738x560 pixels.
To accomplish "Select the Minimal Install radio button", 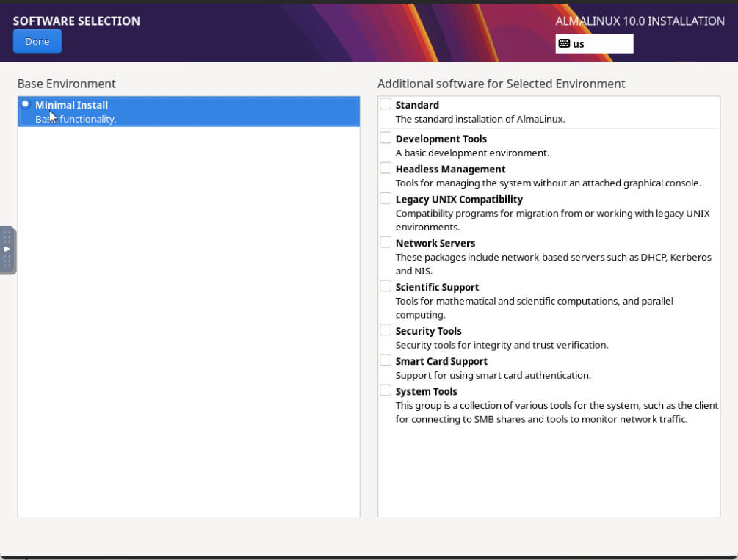I will tap(26, 104).
